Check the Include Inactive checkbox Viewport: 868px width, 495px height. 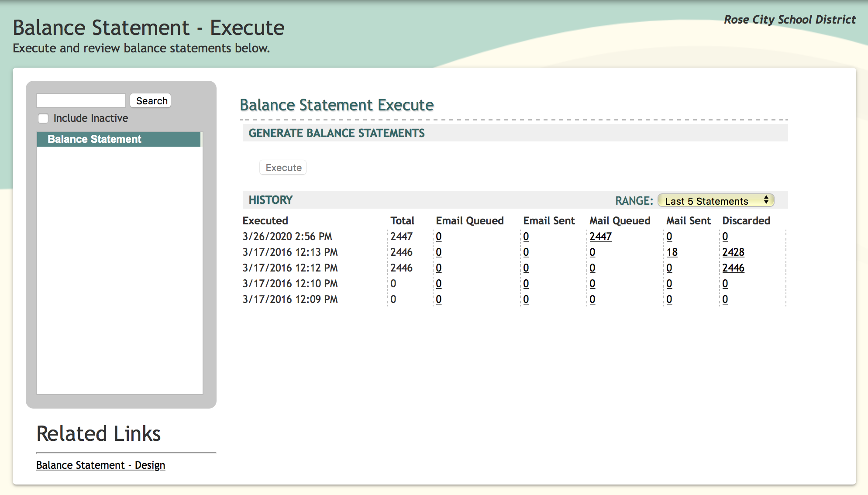[x=43, y=118]
